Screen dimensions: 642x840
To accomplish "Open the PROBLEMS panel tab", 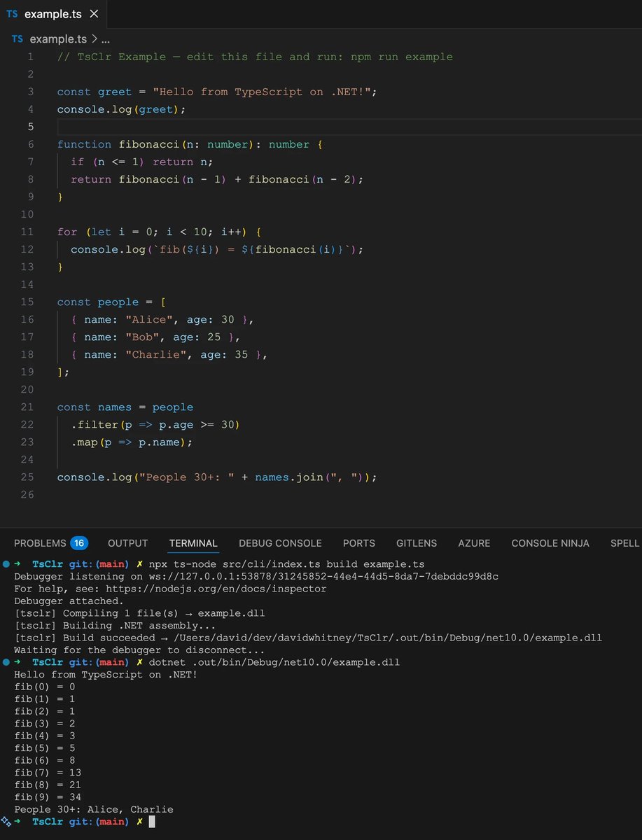I will click(x=39, y=543).
